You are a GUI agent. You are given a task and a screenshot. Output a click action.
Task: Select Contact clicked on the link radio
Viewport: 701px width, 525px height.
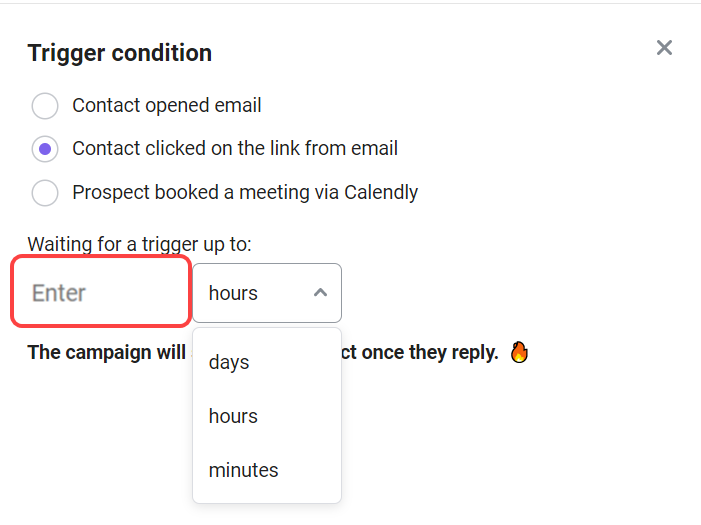(45, 149)
